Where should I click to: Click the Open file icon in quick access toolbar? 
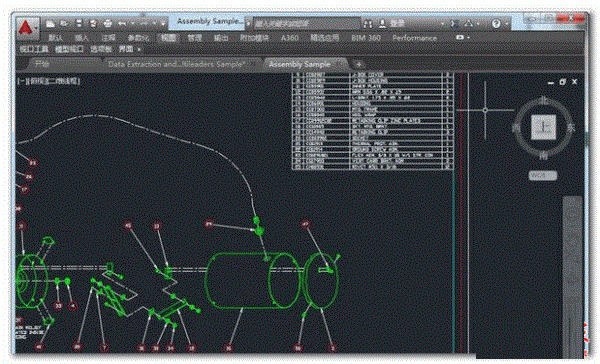(64, 24)
